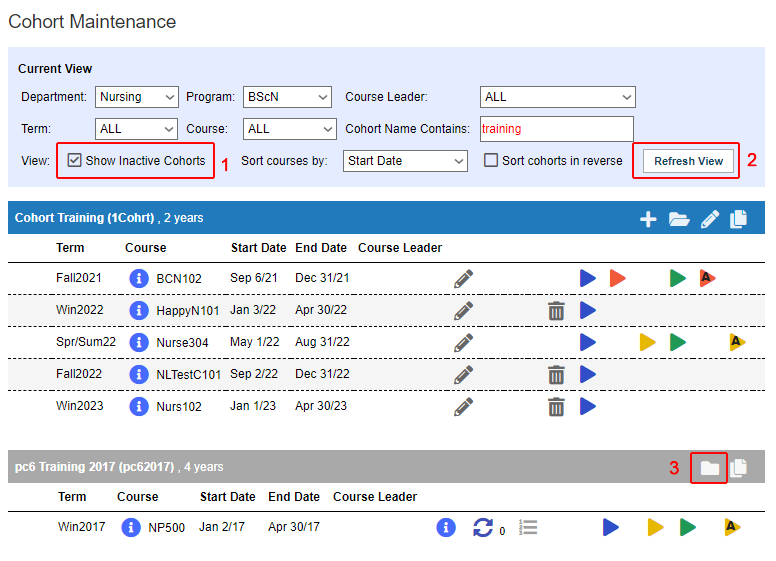Uncheck Show Inactive Cohorts checkbox
This screenshot has width=776, height=561.
[x=74, y=160]
